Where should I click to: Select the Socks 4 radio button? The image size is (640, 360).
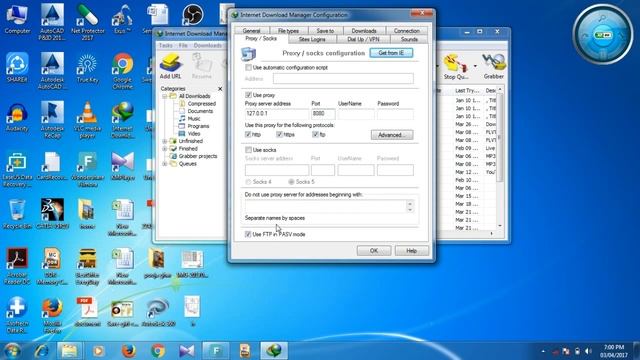248,182
